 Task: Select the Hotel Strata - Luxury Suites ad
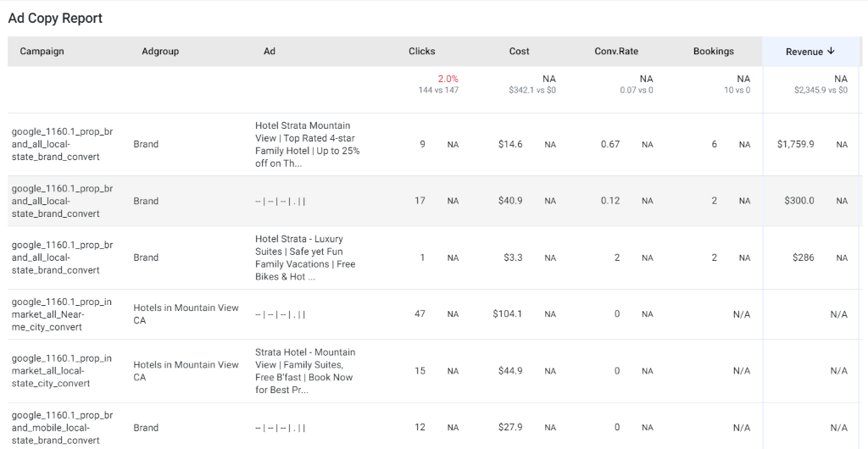point(305,258)
